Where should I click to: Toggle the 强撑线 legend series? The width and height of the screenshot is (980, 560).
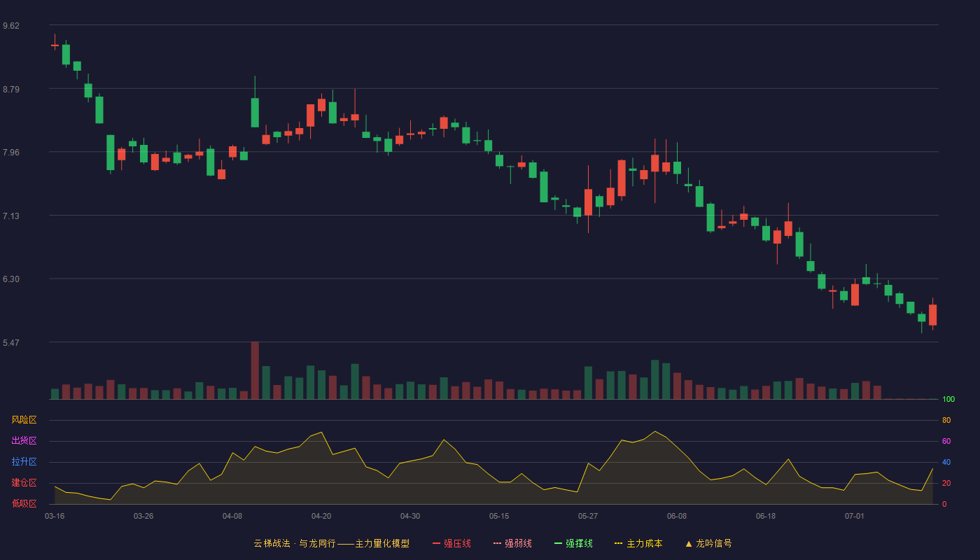point(573,543)
